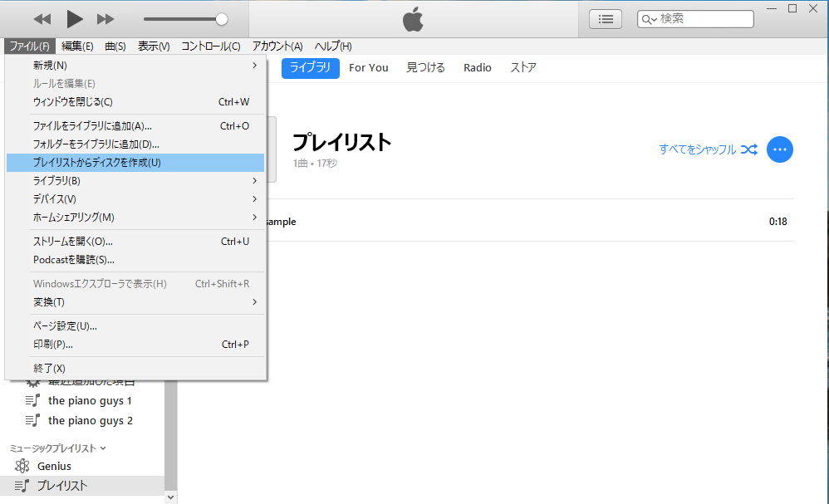Viewport: 829px width, 504px height.
Task: Open the 表示(V) menu
Action: point(154,46)
